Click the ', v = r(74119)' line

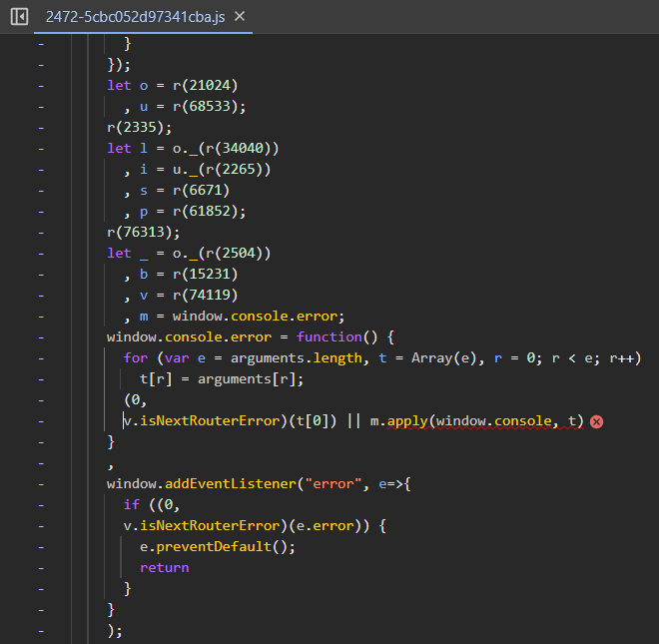click(181, 296)
